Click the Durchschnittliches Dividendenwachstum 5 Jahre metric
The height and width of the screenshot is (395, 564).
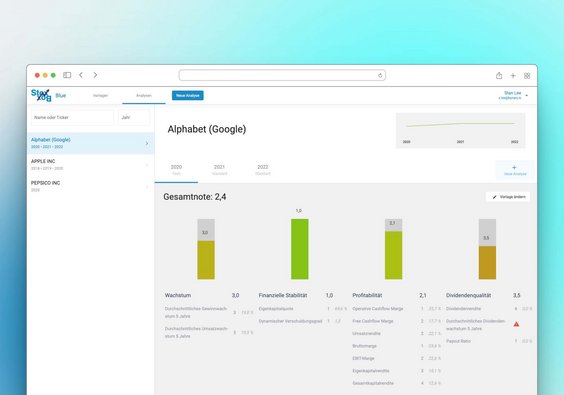coord(483,324)
